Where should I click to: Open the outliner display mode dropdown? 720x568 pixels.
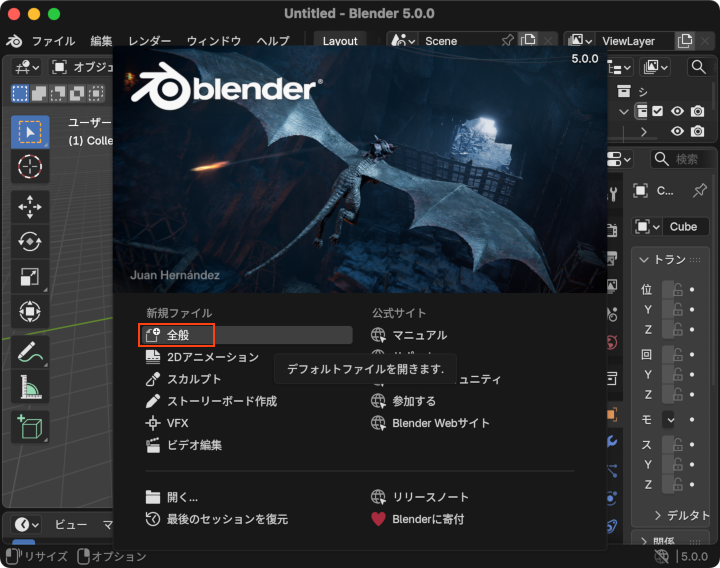[619, 68]
